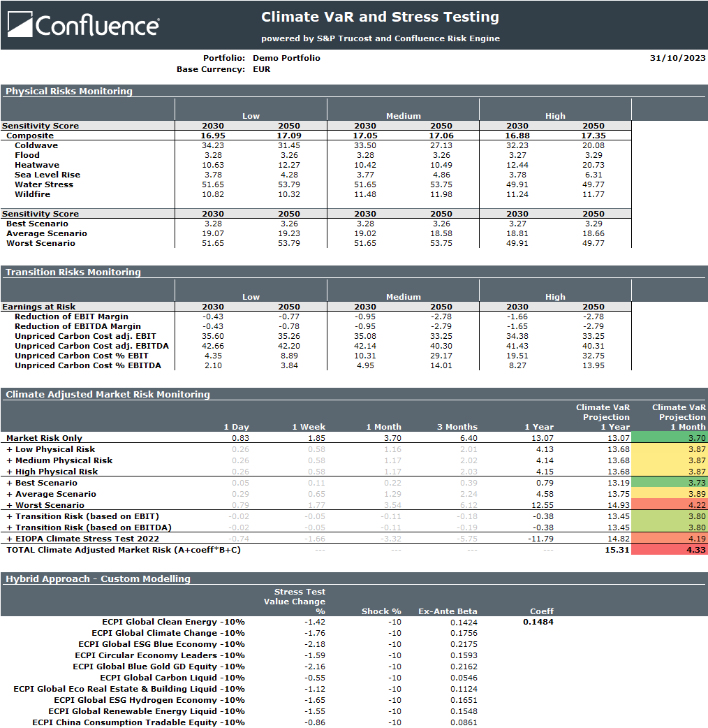Screen dimensions: 708x728
Task: Click the Climate VaR and Stress Testing title
Action: tap(380, 17)
